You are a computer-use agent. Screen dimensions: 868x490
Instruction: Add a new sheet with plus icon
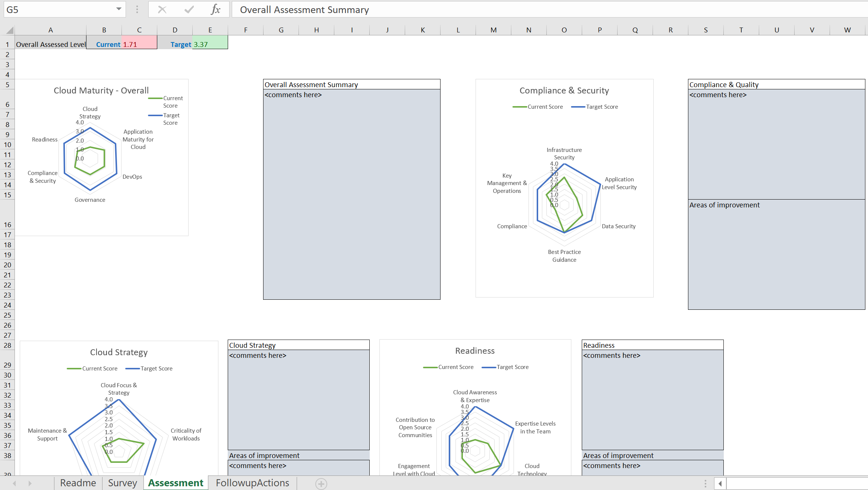click(321, 484)
